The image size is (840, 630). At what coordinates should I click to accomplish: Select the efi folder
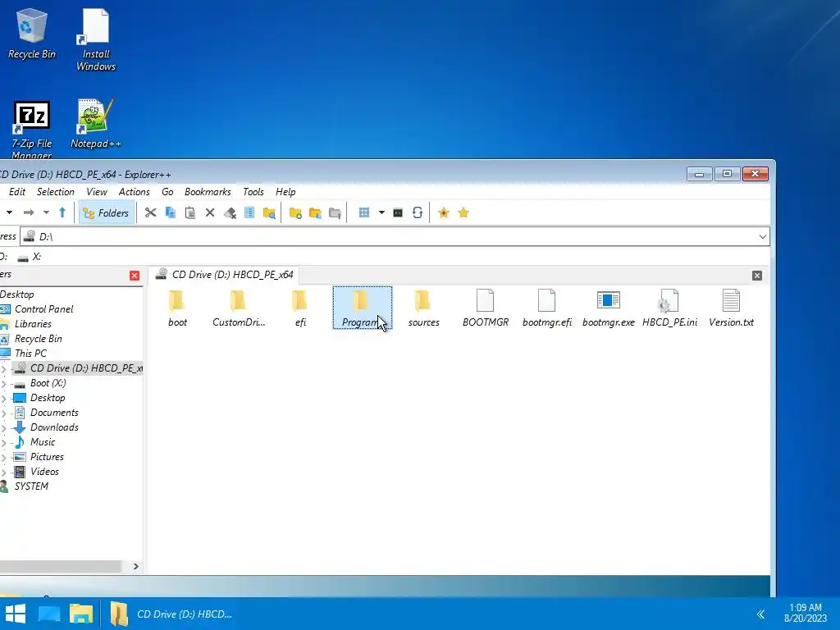click(x=300, y=308)
